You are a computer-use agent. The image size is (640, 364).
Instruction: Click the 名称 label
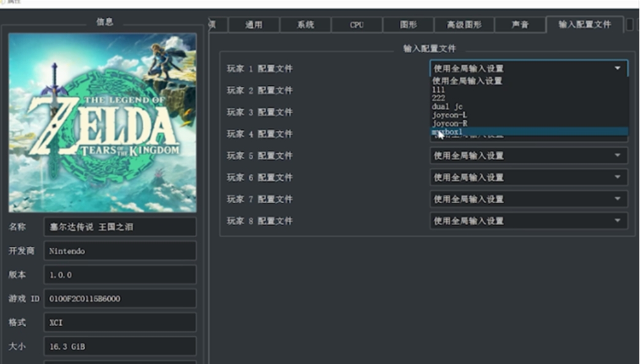click(x=17, y=227)
